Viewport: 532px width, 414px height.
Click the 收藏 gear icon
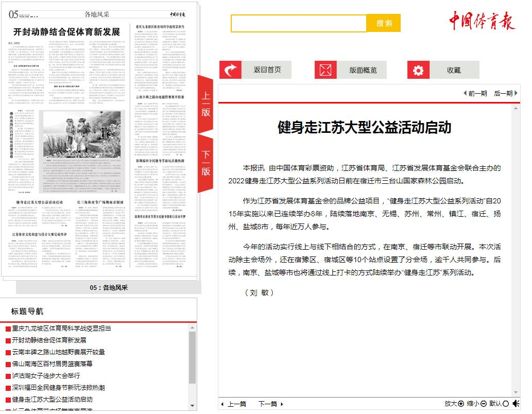[418, 70]
